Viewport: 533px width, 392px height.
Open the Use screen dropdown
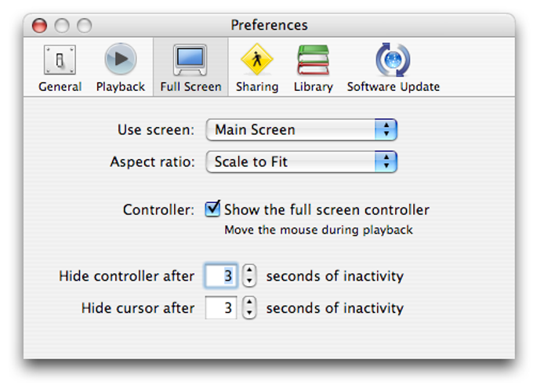(x=302, y=130)
